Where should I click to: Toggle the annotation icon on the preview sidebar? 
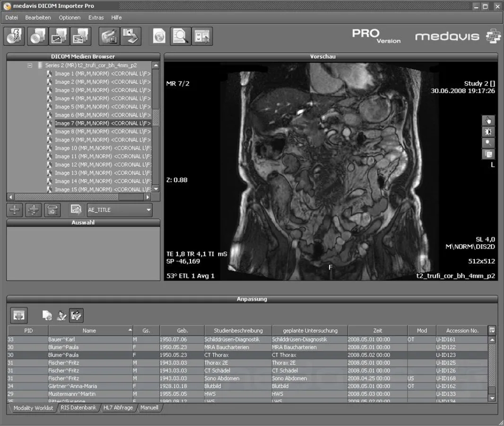[488, 154]
